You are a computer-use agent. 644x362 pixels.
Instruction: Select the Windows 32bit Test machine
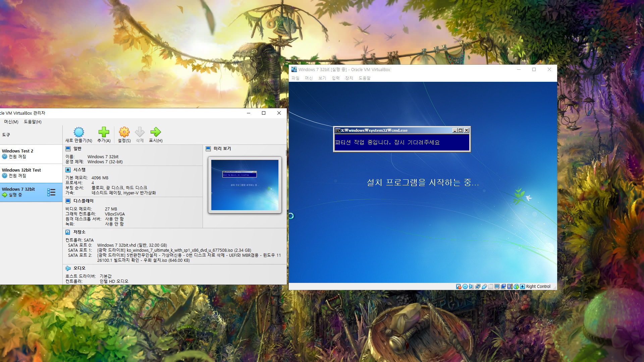[31, 173]
